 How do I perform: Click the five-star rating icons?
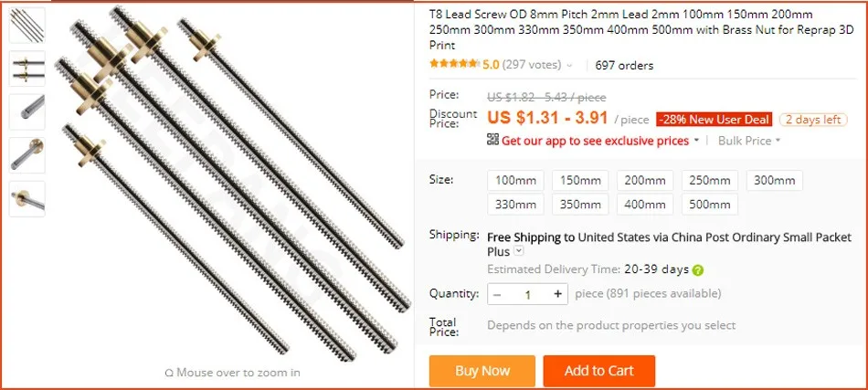click(x=454, y=64)
